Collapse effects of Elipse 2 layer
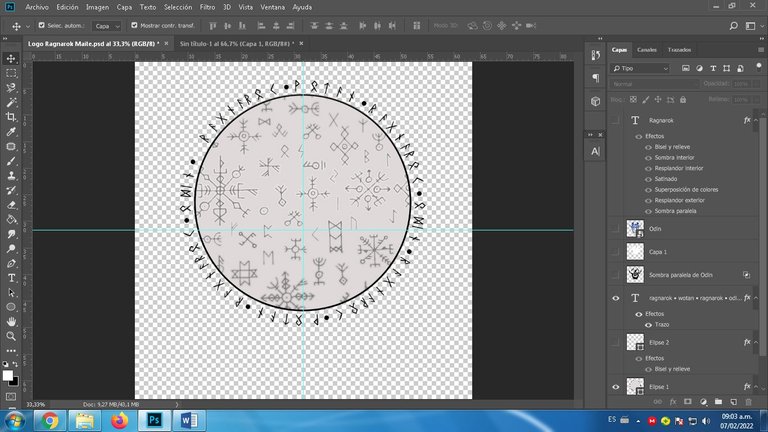This screenshot has height=432, width=768. (x=756, y=342)
